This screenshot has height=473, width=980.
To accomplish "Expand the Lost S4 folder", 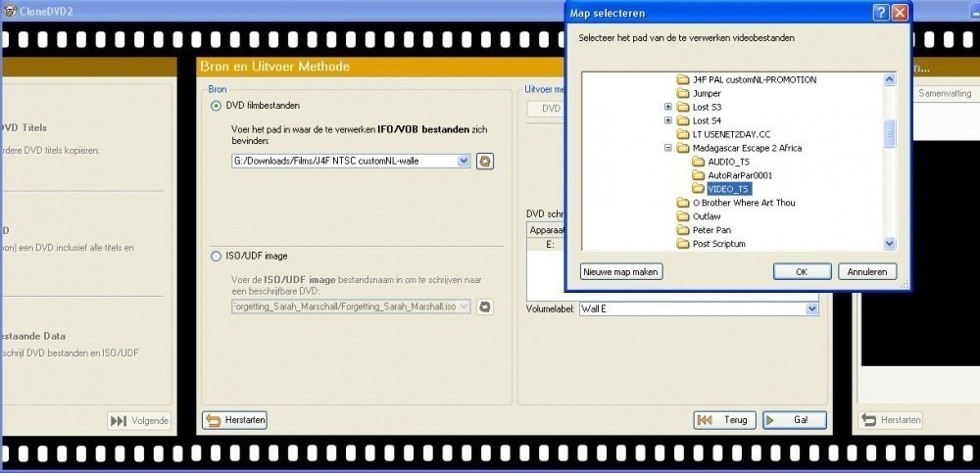I will [668, 120].
